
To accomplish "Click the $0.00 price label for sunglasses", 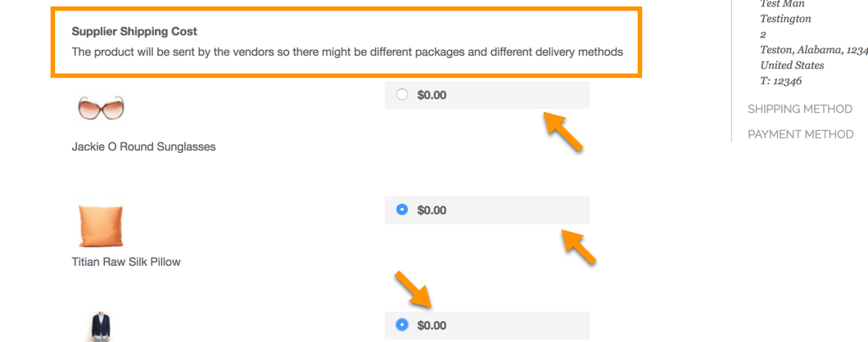I will 432,95.
